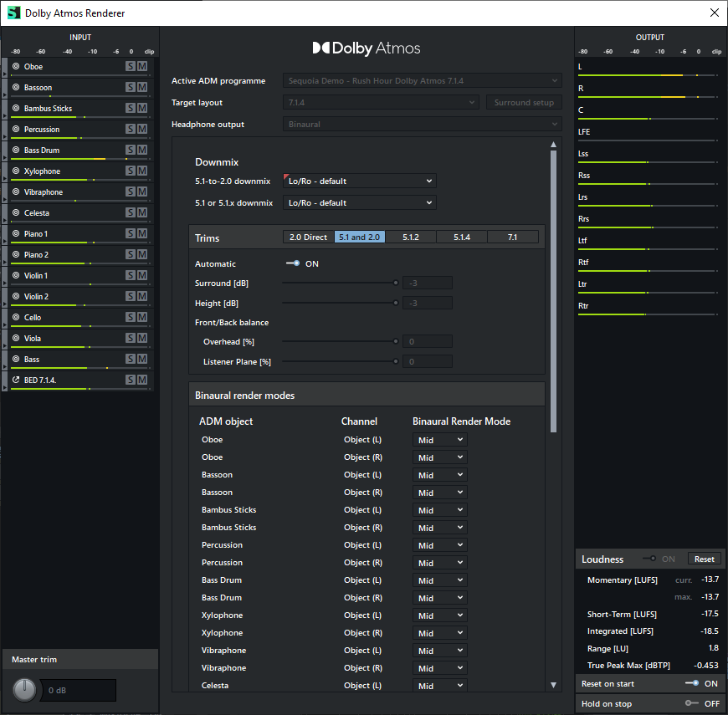Click the Piano 2 object icon
The image size is (728, 715).
16,255
